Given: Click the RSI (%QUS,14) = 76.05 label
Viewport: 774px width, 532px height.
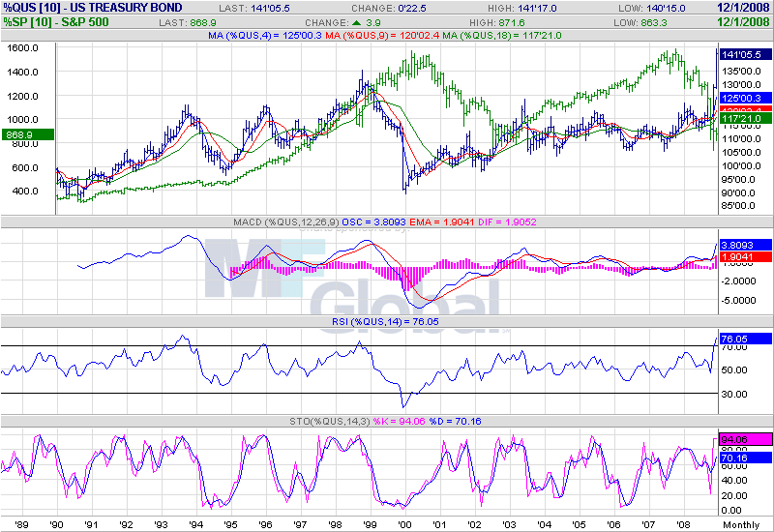Looking at the screenshot, I should [385, 322].
